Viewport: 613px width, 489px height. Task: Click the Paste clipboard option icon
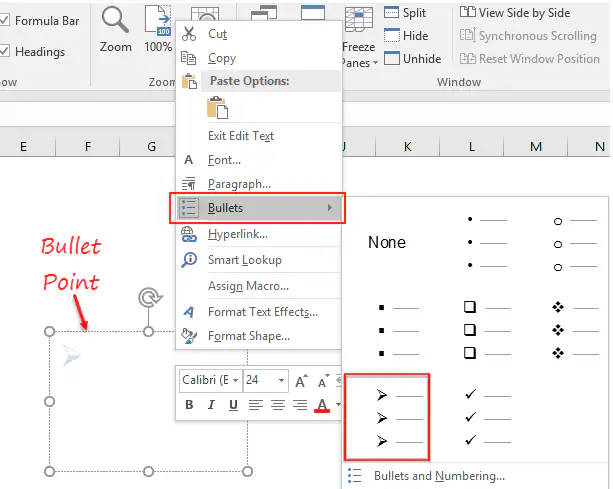(217, 107)
